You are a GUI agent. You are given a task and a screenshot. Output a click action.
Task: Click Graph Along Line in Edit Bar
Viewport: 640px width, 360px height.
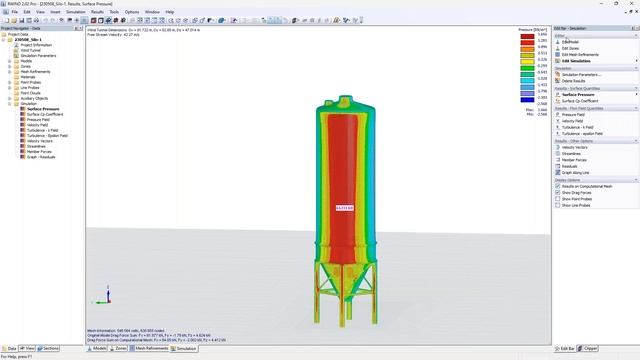pyautogui.click(x=576, y=173)
